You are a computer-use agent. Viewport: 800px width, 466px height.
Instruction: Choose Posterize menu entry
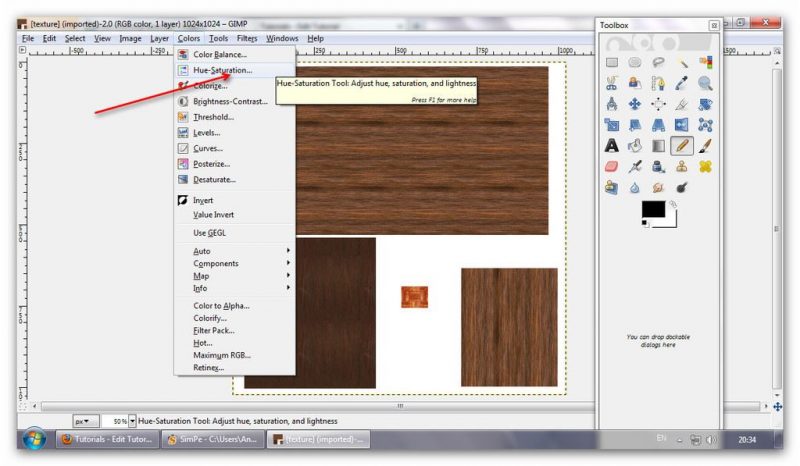[x=235, y=164]
